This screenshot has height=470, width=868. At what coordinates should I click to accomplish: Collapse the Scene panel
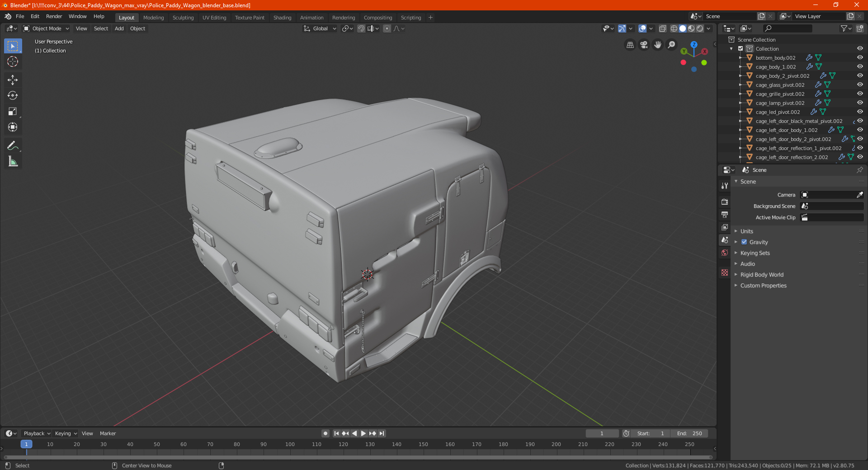[x=748, y=182]
